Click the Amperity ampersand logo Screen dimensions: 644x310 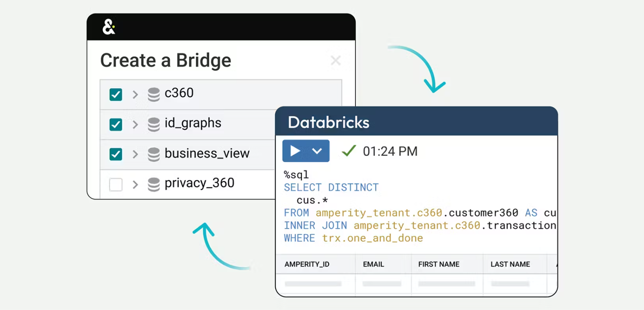pos(109,27)
